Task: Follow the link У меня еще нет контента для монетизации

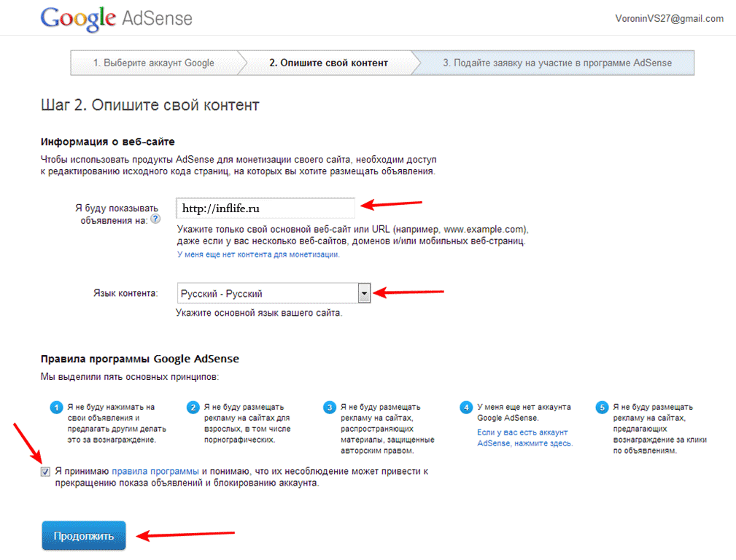Action: coord(258,254)
